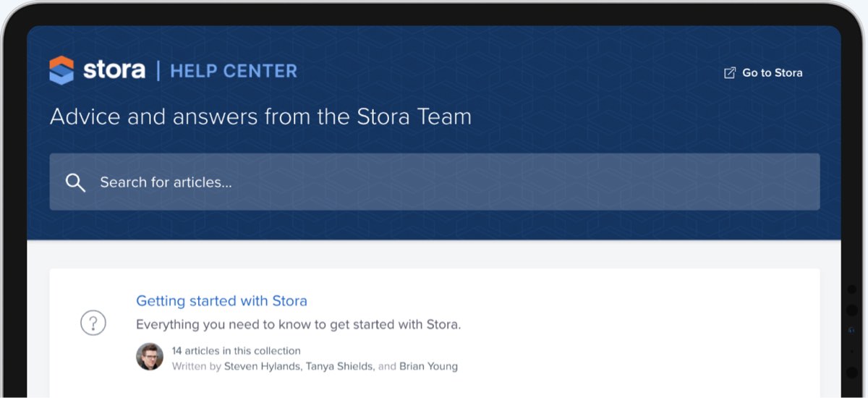Click the "Written by" label
The height and width of the screenshot is (398, 868).
pyautogui.click(x=196, y=366)
